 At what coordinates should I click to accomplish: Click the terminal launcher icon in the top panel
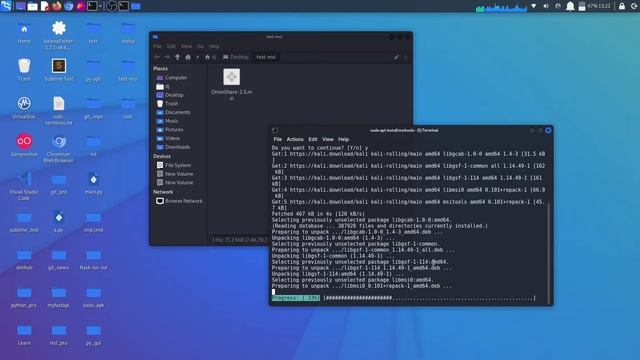92,6
